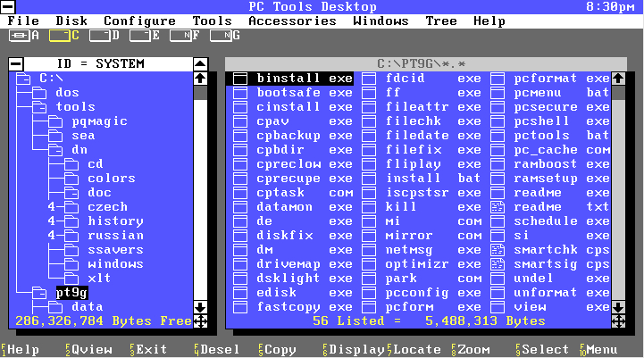Viewport: 644px width, 358px height.
Task: Click the optimizr exe file icon
Action: tap(369, 264)
